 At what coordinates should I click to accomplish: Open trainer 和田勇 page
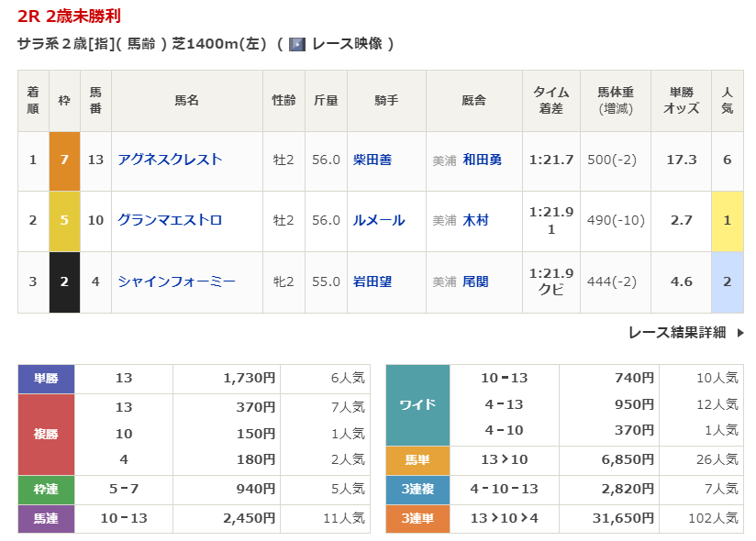(482, 160)
